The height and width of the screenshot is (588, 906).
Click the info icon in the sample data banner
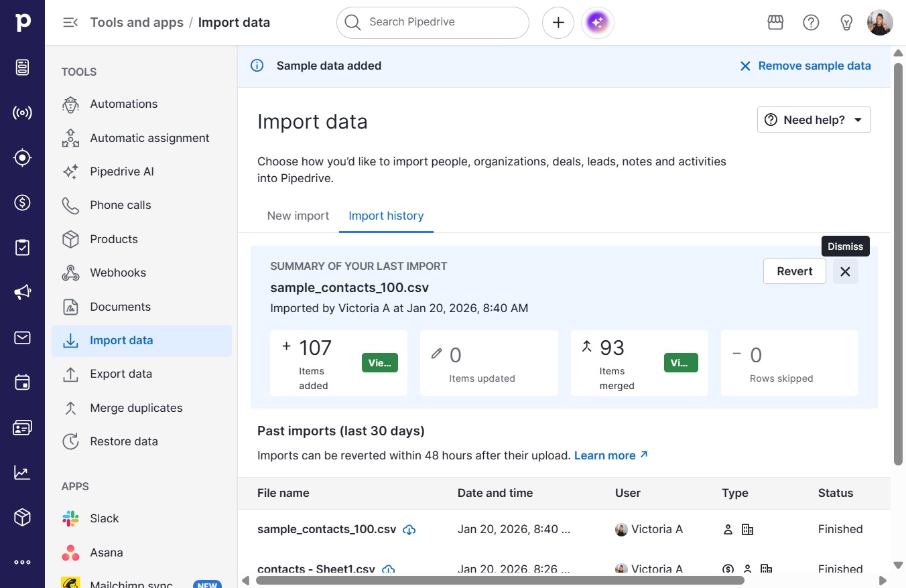point(257,66)
